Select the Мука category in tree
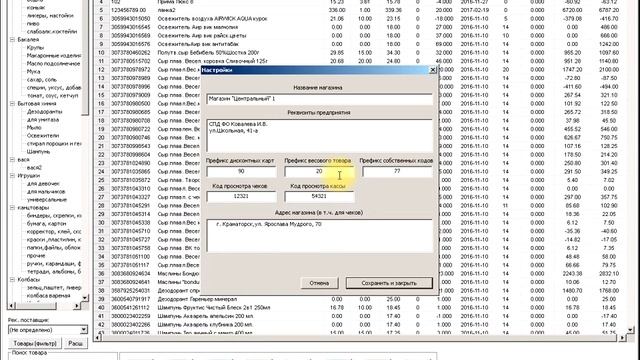This screenshot has height=360, width=640. pos(33,71)
